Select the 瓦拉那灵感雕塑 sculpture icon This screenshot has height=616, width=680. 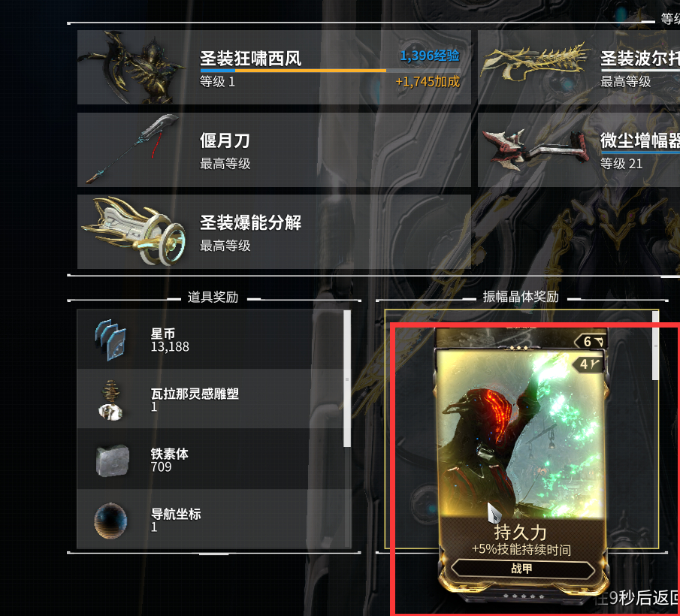(x=110, y=400)
